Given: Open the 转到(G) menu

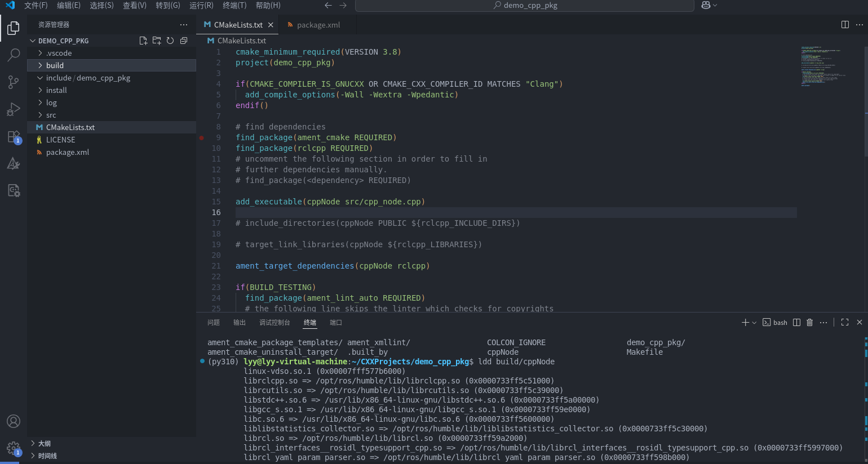Looking at the screenshot, I should coord(168,5).
